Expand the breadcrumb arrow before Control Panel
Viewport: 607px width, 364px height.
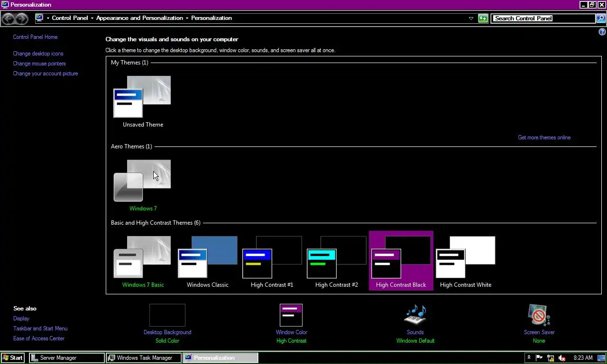[x=48, y=18]
